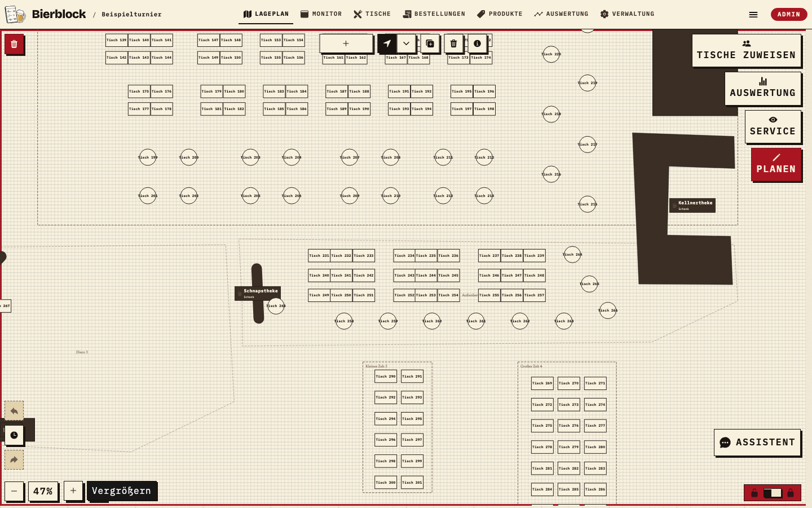
Task: Zoom out with the minus button
Action: (x=14, y=491)
